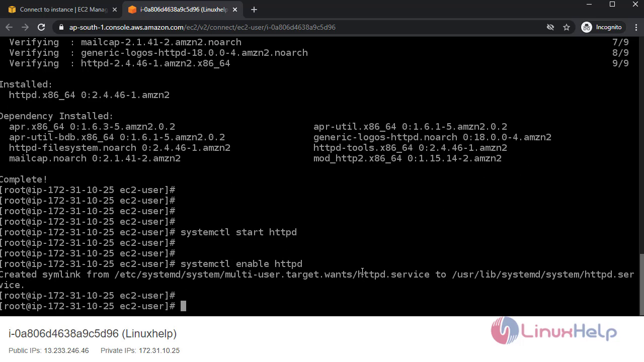Click 'Verifying : httpd-2.4.46-1' line
Screen dimensions: 644x362
[x=120, y=63]
